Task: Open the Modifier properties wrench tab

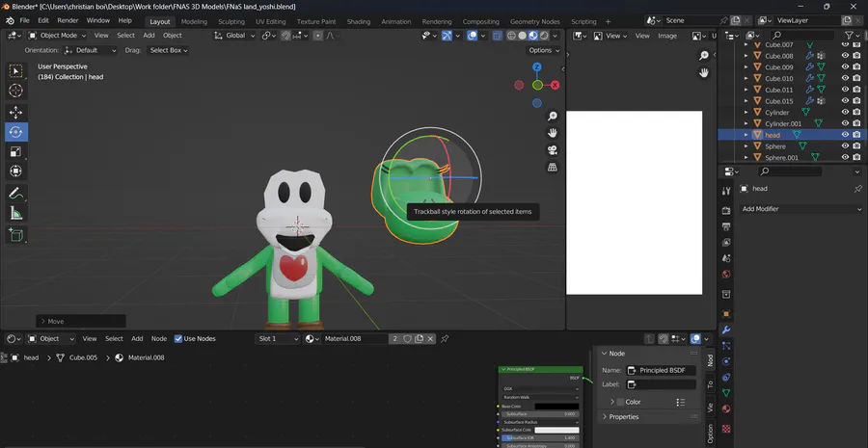Action: tap(726, 330)
